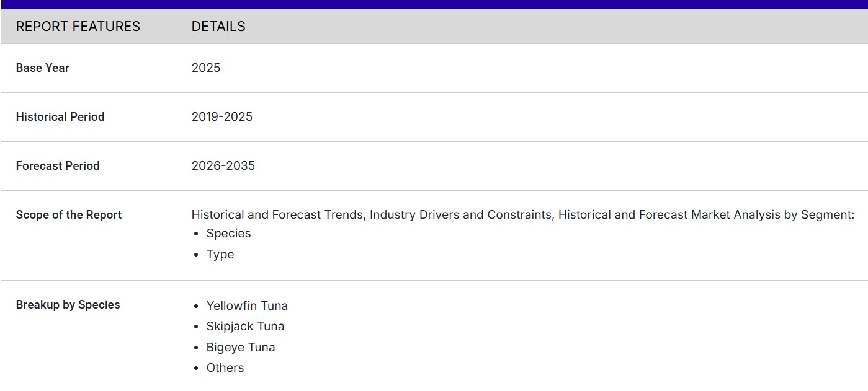Select the Base Year row label
The height and width of the screenshot is (391, 868).
[42, 68]
